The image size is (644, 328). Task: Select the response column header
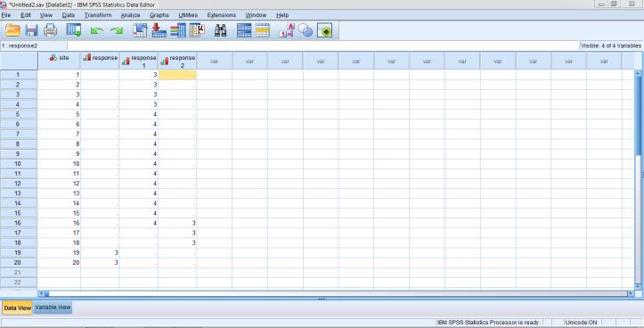point(100,61)
